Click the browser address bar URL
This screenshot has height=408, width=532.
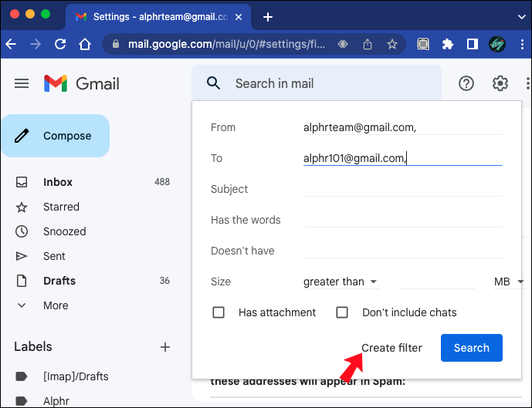226,44
